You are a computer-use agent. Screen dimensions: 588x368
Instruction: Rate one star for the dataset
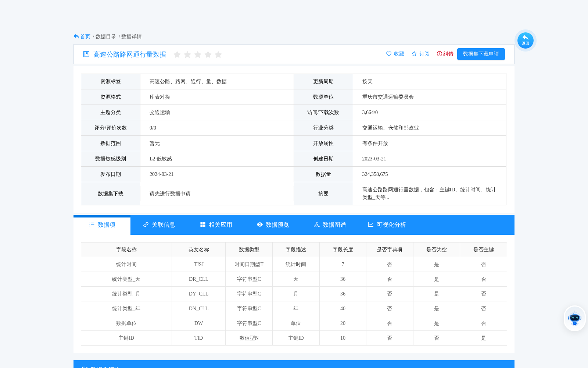click(x=177, y=54)
